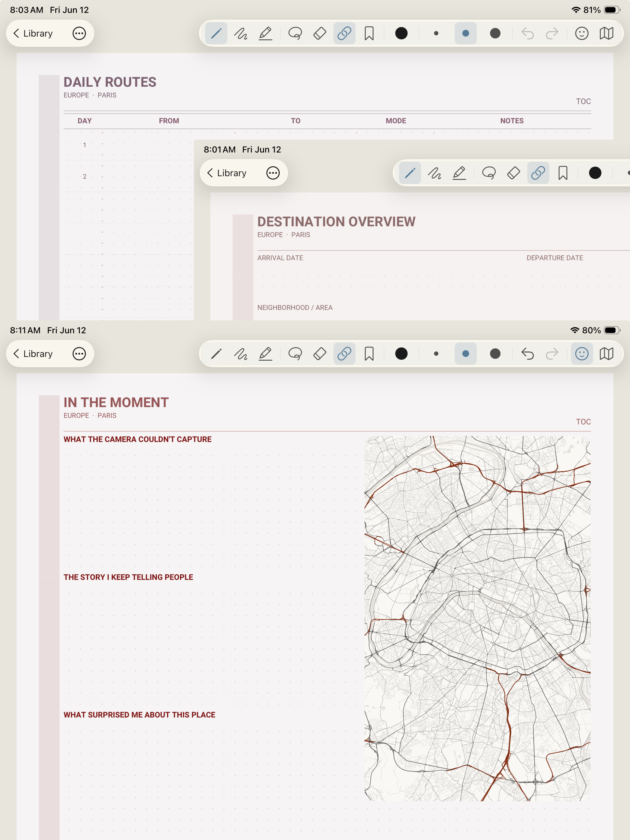Select largest stroke size in Daily Routes toolbar

[x=495, y=34]
